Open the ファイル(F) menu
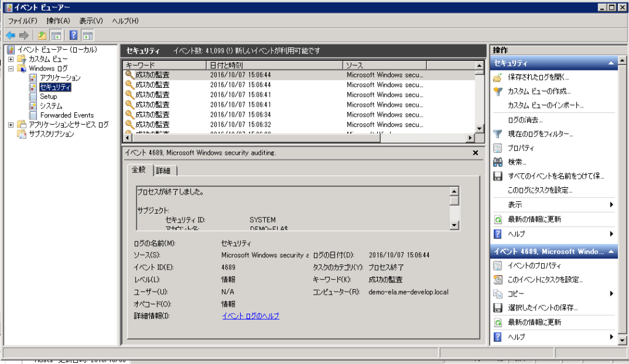Screen dimensions: 629x364 [x=23, y=21]
